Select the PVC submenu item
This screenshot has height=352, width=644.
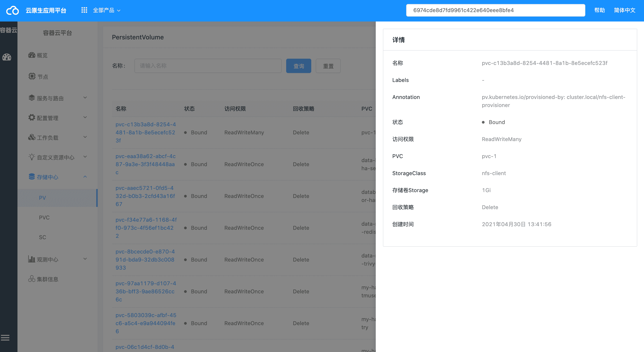57,217
